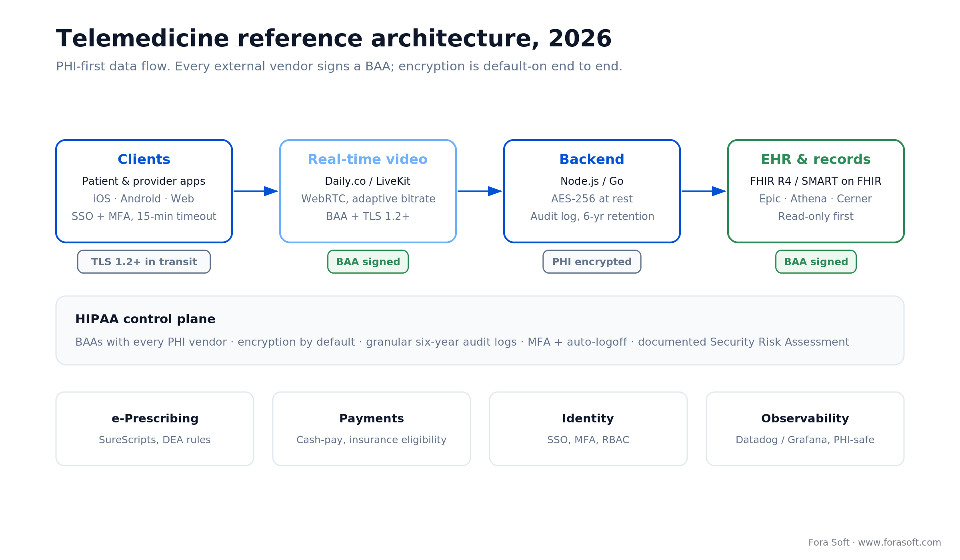960x560 pixels.
Task: Click 'Datadog / Grafana, PHI-safe' text
Action: tap(805, 440)
